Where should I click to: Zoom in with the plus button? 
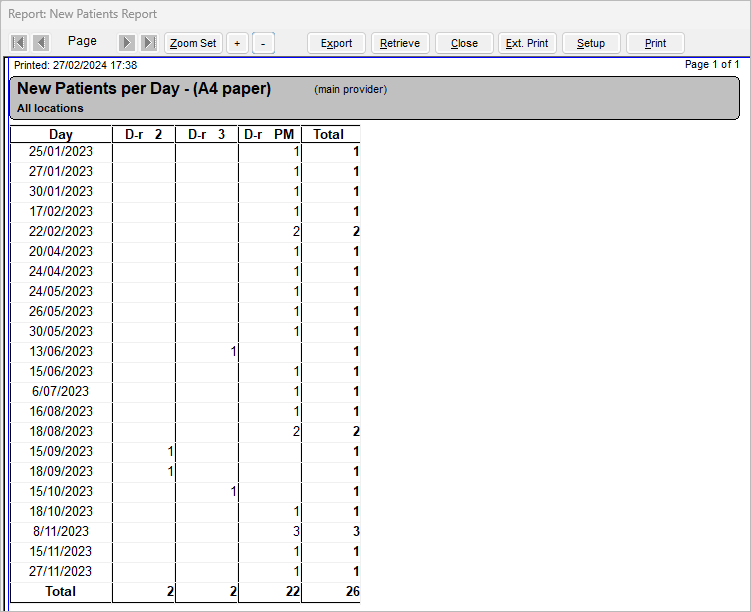pyautogui.click(x=237, y=43)
